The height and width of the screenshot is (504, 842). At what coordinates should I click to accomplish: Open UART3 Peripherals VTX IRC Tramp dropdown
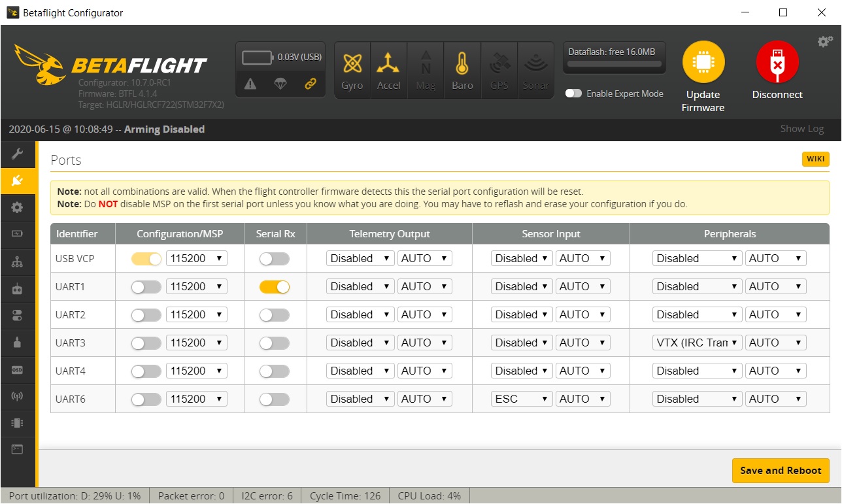pos(697,343)
